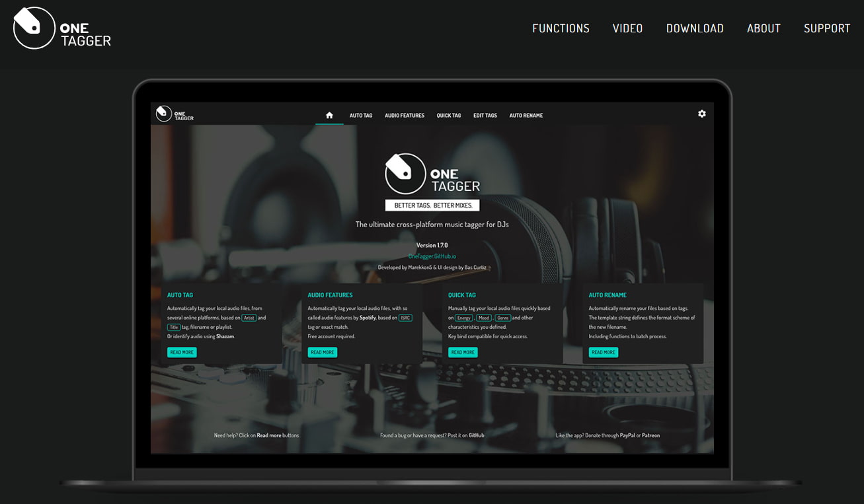Switch to the AUDIO FEATURES tab
The height and width of the screenshot is (504, 864).
click(x=405, y=116)
